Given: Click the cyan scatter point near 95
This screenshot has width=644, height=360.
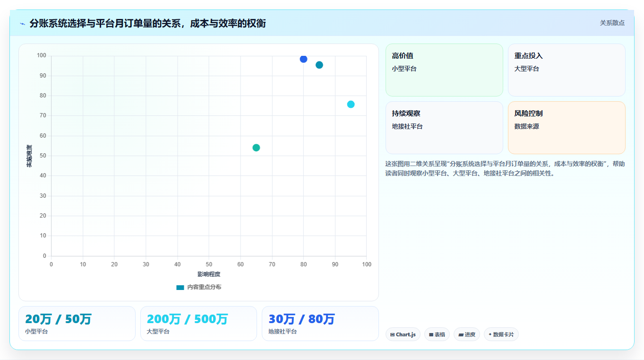Looking at the screenshot, I should tap(351, 104).
